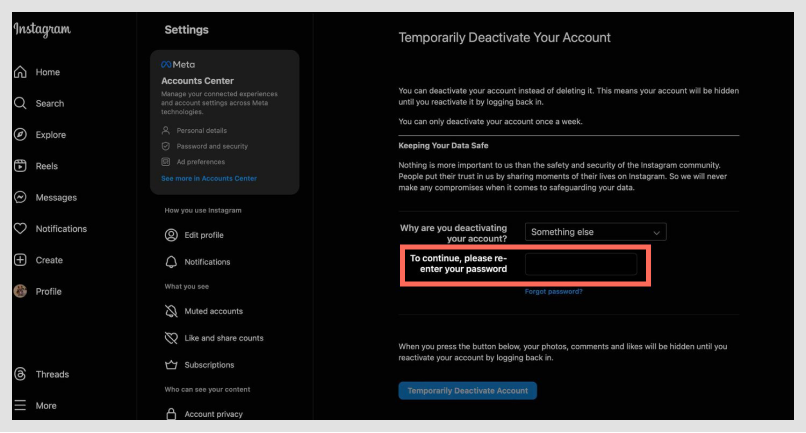Open More label in left navigation
Image resolution: width=806 pixels, height=433 pixels.
click(x=46, y=406)
